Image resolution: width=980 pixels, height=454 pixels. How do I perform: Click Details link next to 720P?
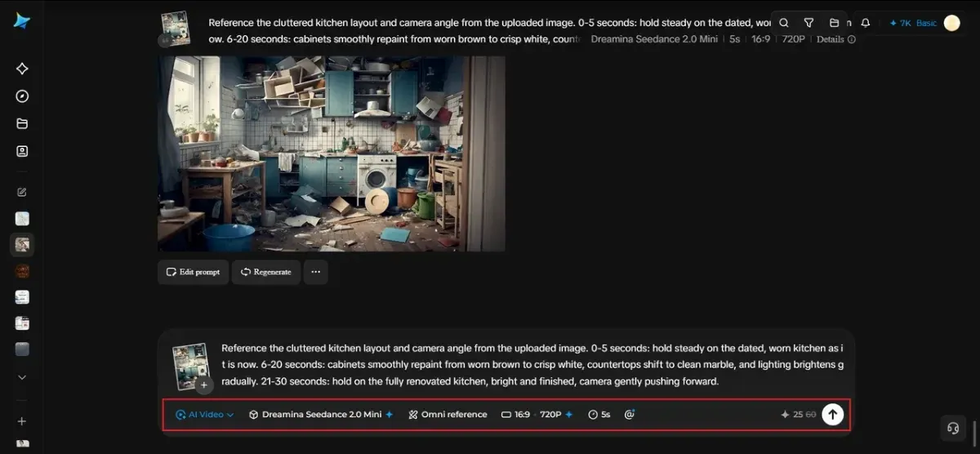[835, 39]
